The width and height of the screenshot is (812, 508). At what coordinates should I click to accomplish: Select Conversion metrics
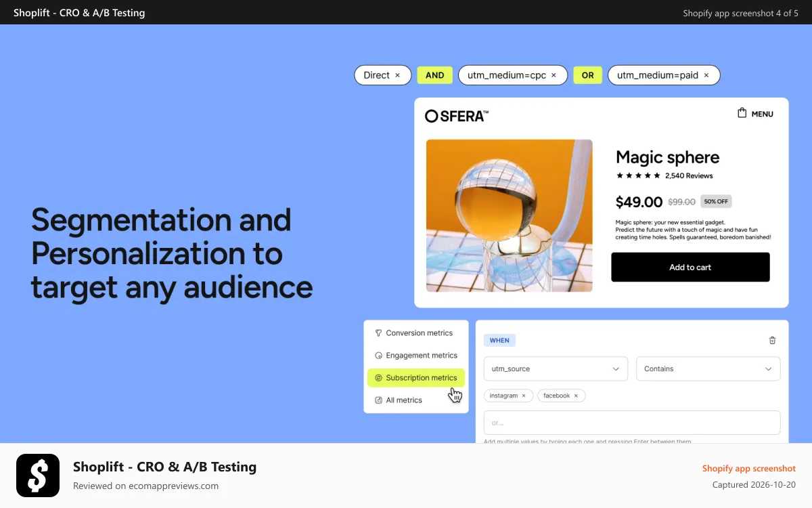[x=415, y=333]
